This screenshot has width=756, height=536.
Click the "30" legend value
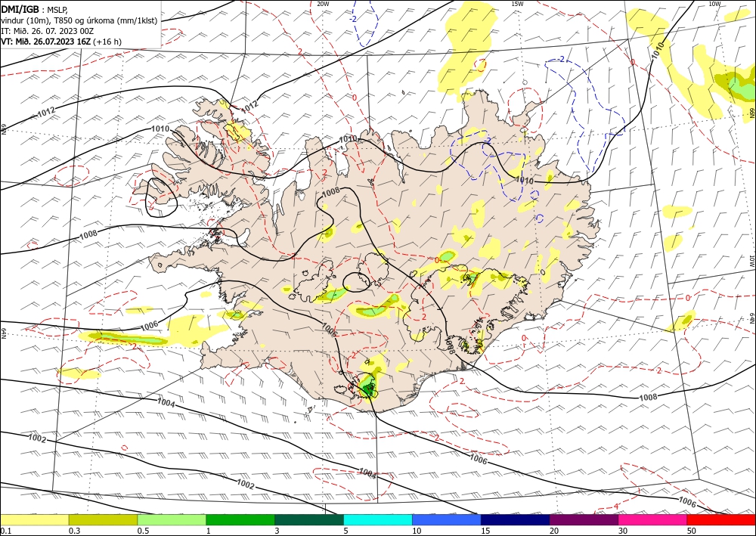623,531
